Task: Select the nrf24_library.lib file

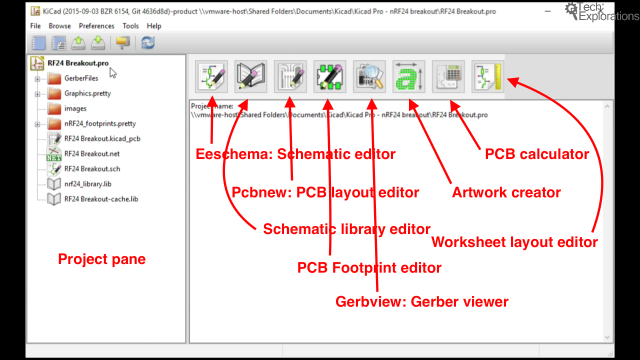Action: tap(88, 184)
